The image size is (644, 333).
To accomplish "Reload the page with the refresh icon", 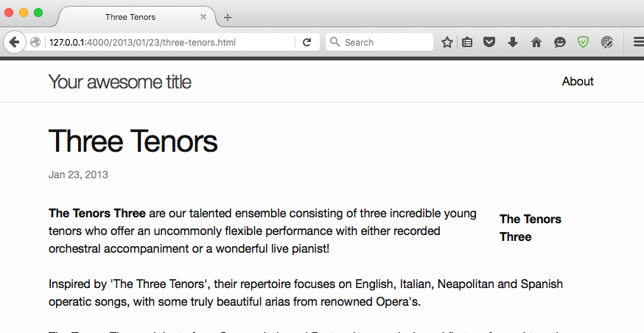I will click(x=307, y=42).
